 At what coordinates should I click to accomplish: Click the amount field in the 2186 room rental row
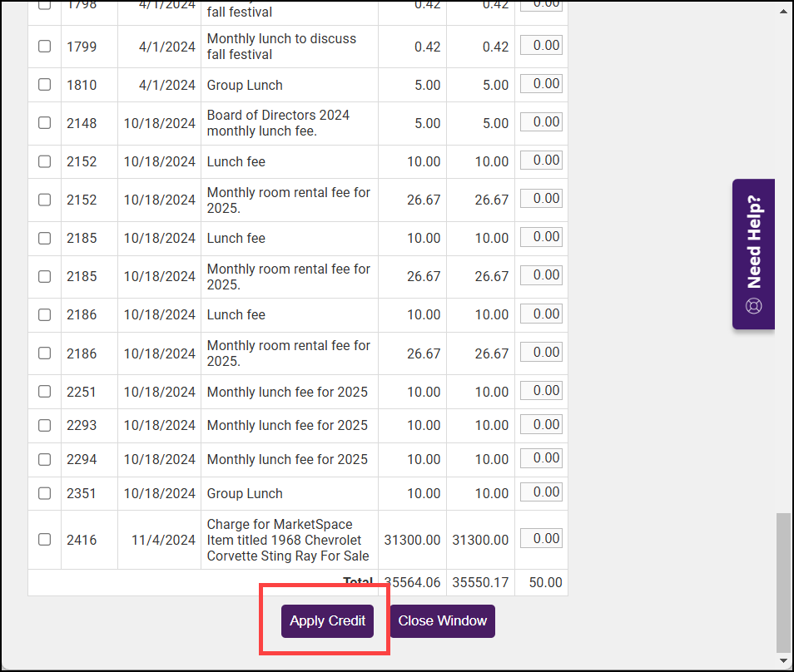(x=541, y=352)
